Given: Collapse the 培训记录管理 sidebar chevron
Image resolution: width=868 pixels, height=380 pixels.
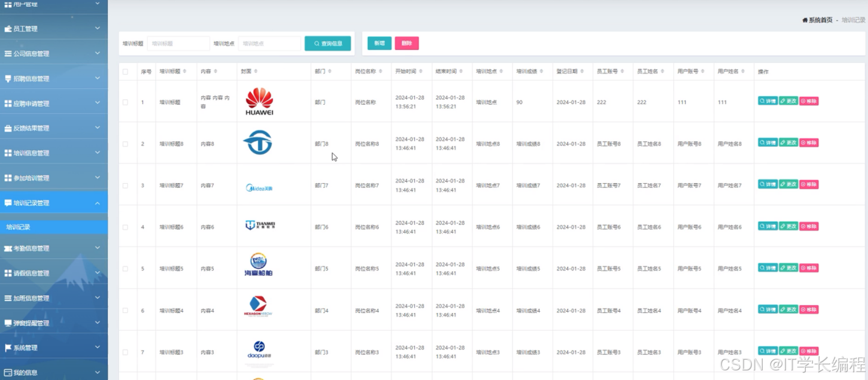Looking at the screenshot, I should coord(98,203).
